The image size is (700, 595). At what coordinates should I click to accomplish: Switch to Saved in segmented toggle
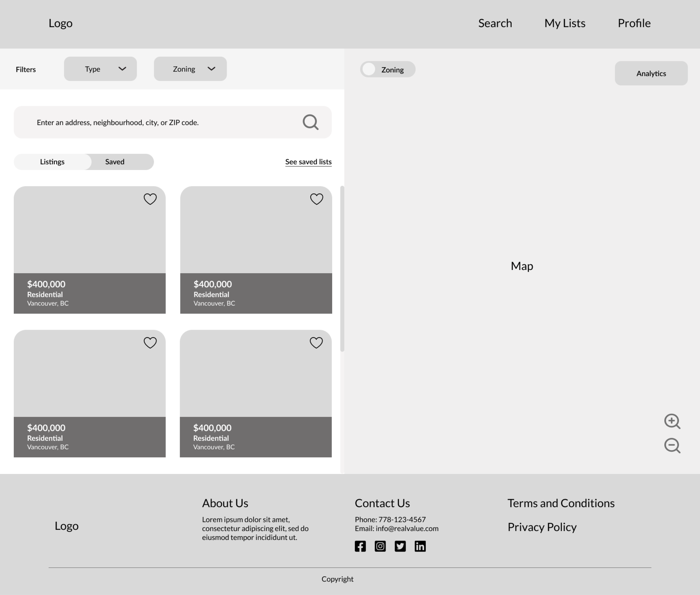(x=115, y=162)
